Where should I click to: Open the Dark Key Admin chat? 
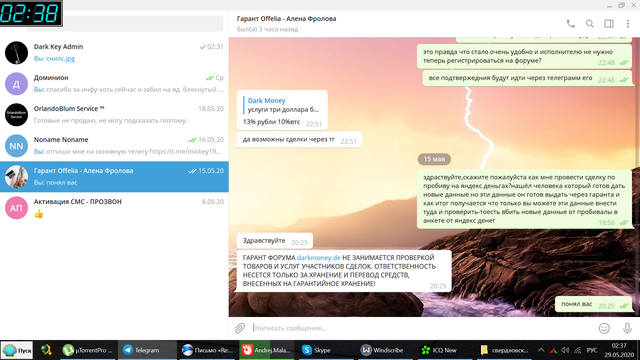click(x=114, y=53)
